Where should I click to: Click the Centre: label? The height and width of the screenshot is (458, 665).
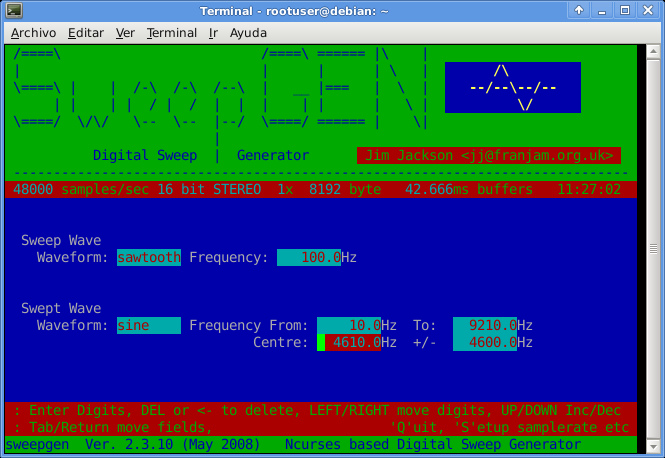point(281,342)
